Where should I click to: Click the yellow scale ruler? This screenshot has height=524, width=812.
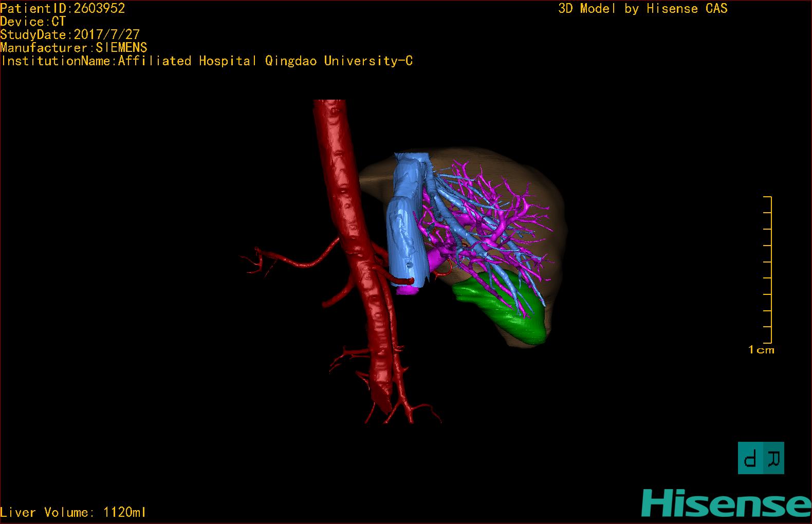click(768, 270)
